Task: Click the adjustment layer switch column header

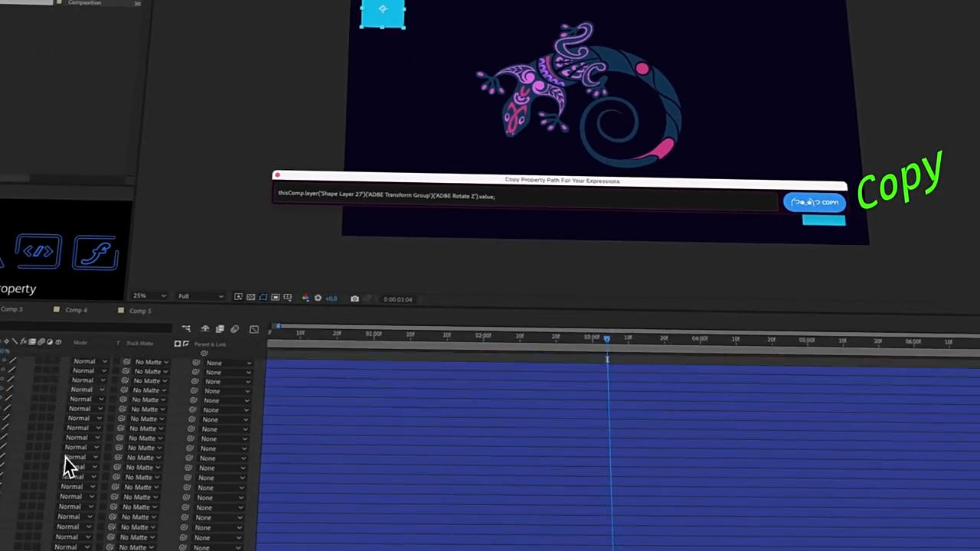Action: [x=50, y=342]
